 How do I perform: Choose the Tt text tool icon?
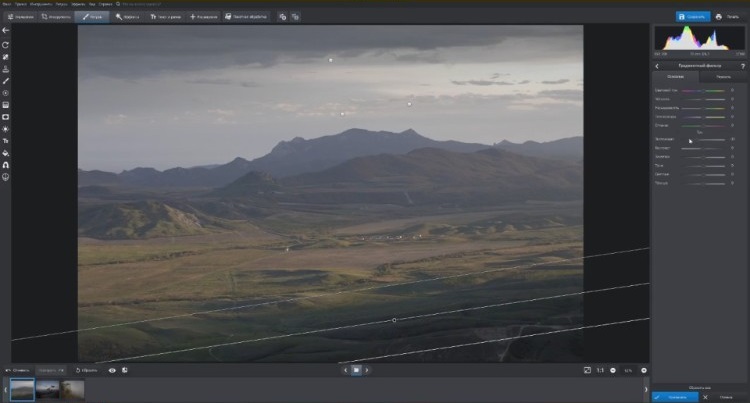point(6,141)
